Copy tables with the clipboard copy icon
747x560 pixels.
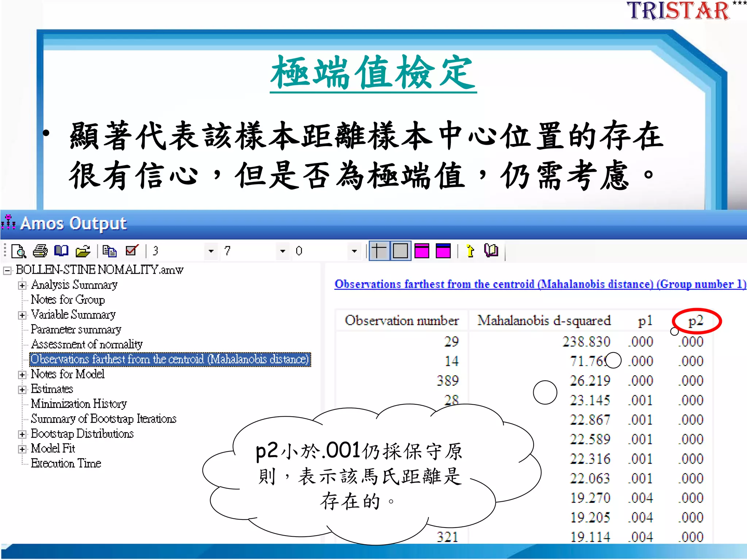click(109, 251)
